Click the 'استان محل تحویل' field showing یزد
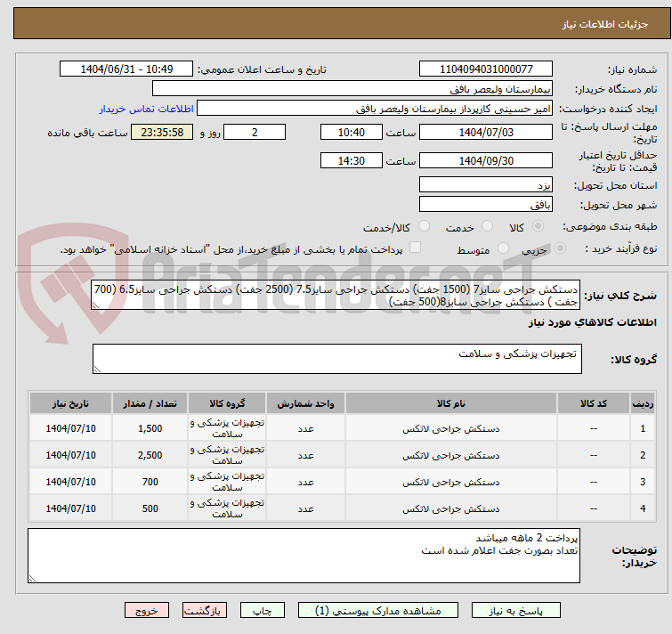672x634 pixels. tap(487, 185)
